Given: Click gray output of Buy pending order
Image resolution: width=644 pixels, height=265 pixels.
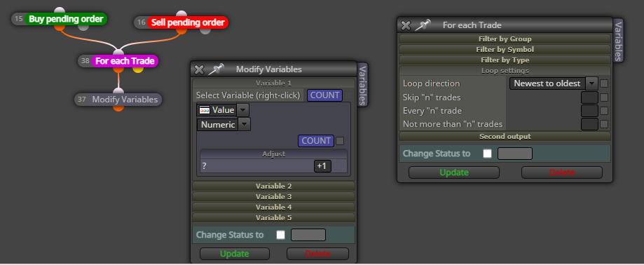Looking at the screenshot, I should pos(83,27).
